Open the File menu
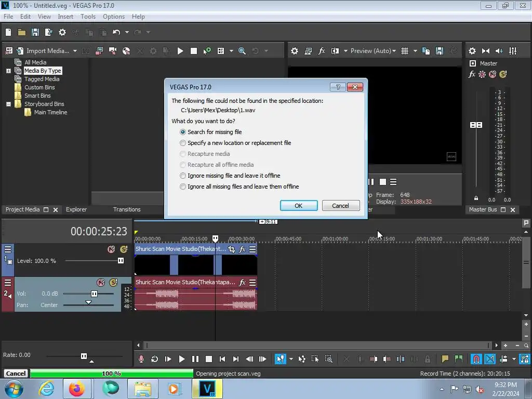The height and width of the screenshot is (399, 532). pos(8,17)
